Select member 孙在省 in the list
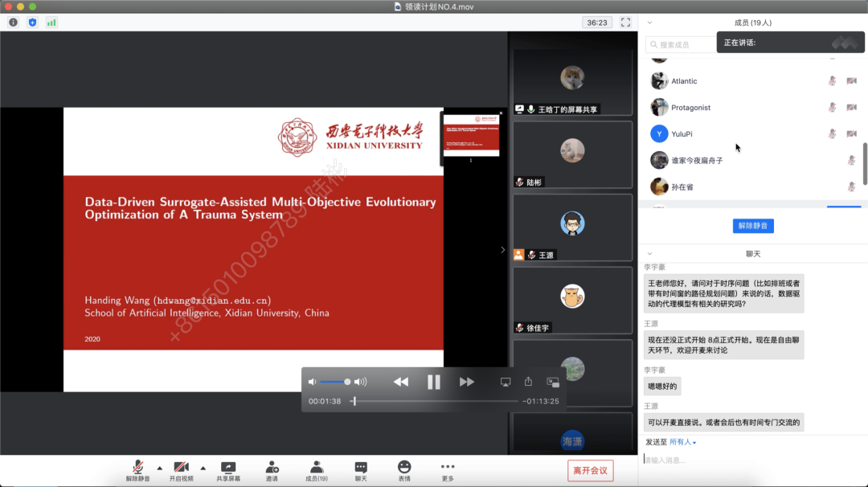 [753, 187]
